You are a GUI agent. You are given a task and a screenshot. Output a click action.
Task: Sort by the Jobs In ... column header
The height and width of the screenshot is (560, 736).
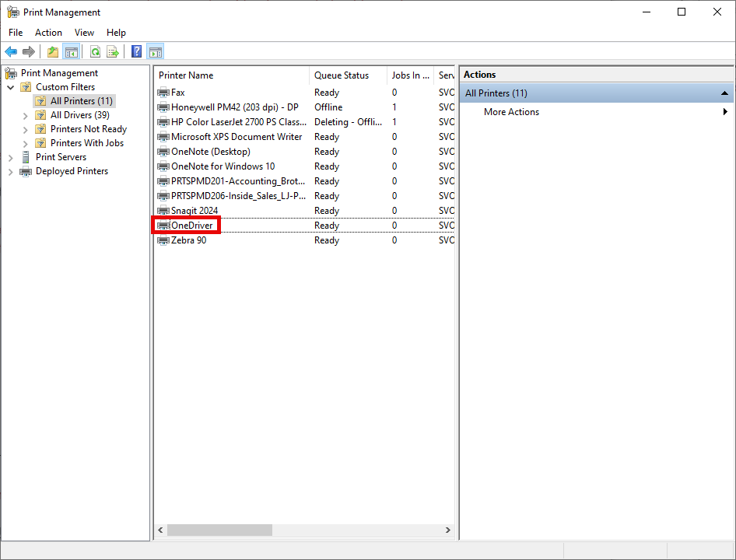410,75
